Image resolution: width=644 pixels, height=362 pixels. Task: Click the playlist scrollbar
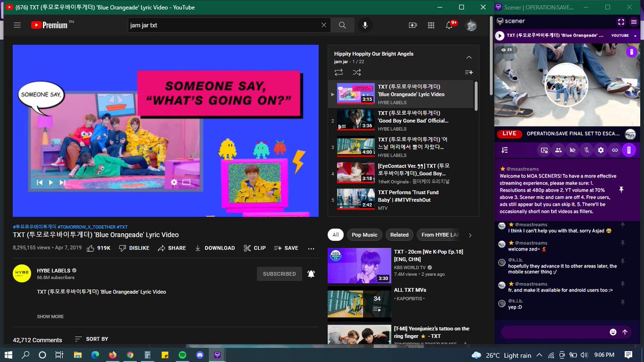(x=476, y=97)
